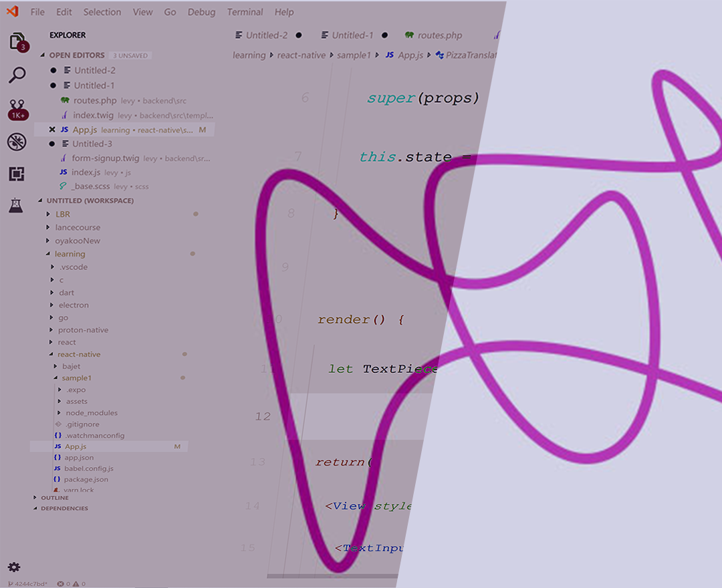
Task: Switch to the Untitled-2 tab
Action: pos(268,35)
